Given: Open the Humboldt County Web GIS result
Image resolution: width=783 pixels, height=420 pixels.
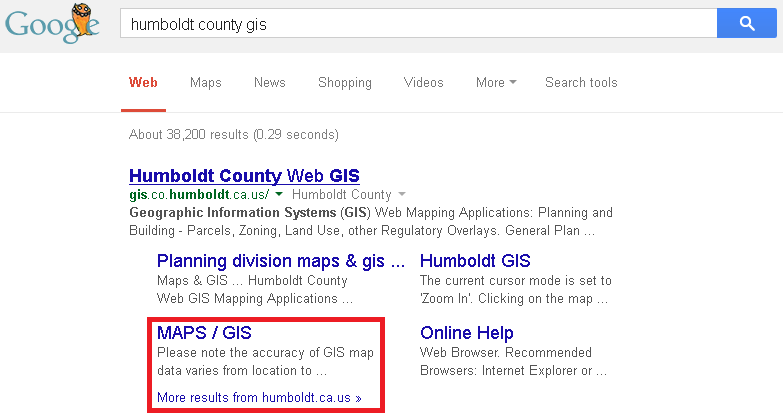Looking at the screenshot, I should point(244,175).
